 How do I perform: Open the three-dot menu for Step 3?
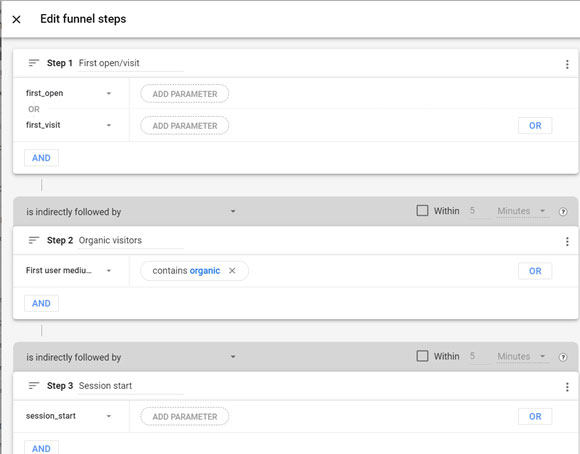(567, 387)
